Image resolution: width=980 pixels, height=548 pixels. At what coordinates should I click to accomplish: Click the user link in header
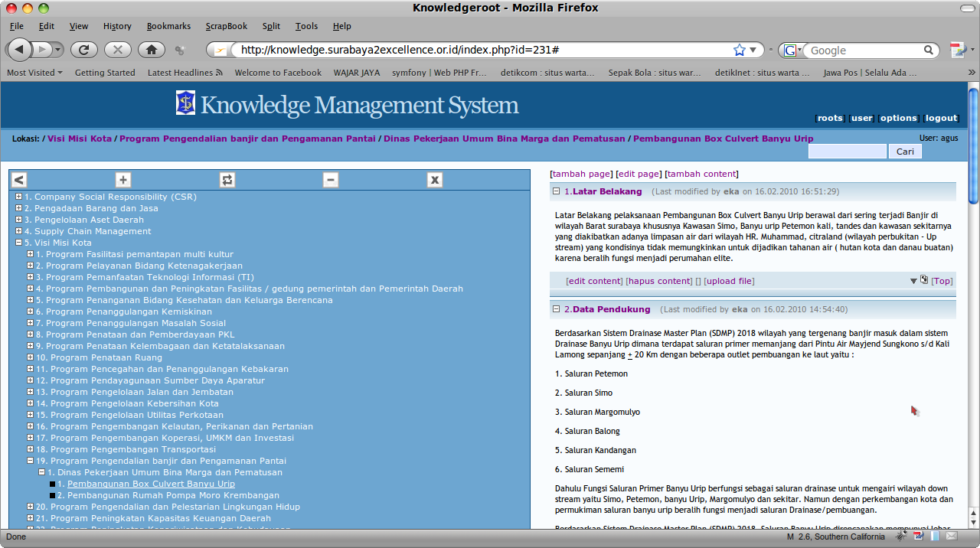tap(862, 118)
